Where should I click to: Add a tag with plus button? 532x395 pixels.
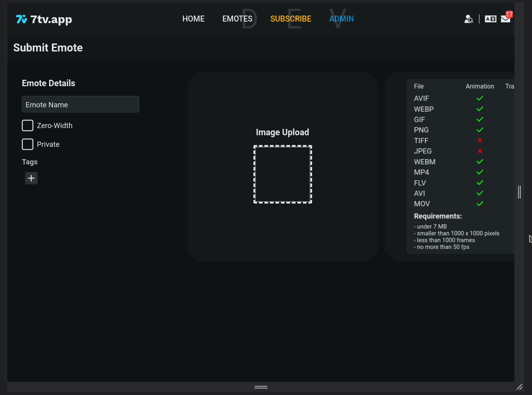(x=31, y=178)
